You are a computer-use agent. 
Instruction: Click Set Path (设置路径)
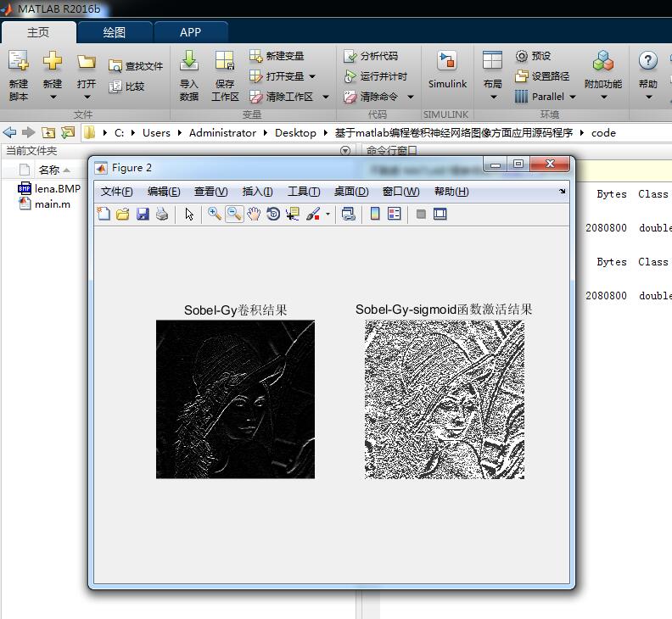(542, 76)
